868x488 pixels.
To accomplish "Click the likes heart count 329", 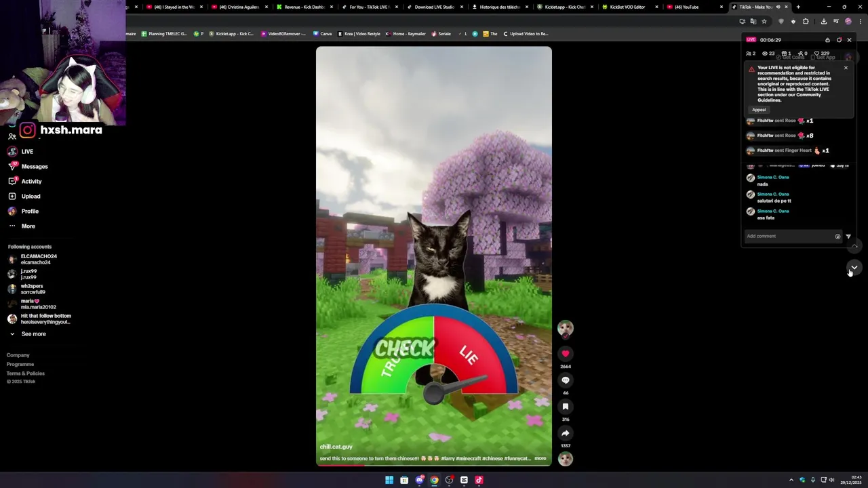I will tap(822, 54).
